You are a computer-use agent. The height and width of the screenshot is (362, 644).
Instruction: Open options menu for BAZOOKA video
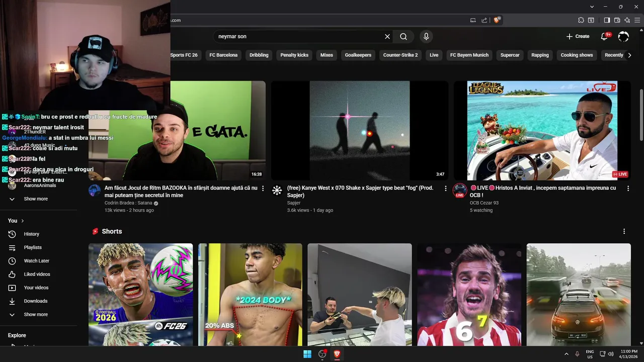click(263, 189)
